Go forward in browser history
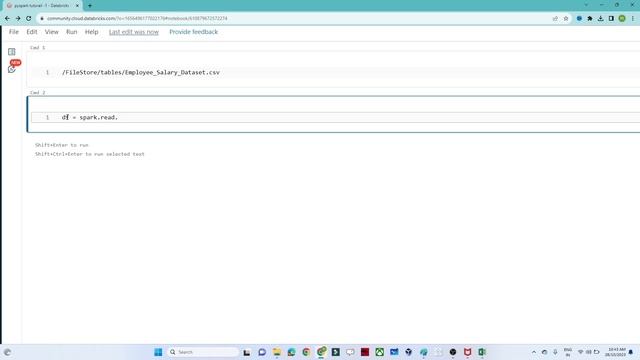 click(x=18, y=18)
